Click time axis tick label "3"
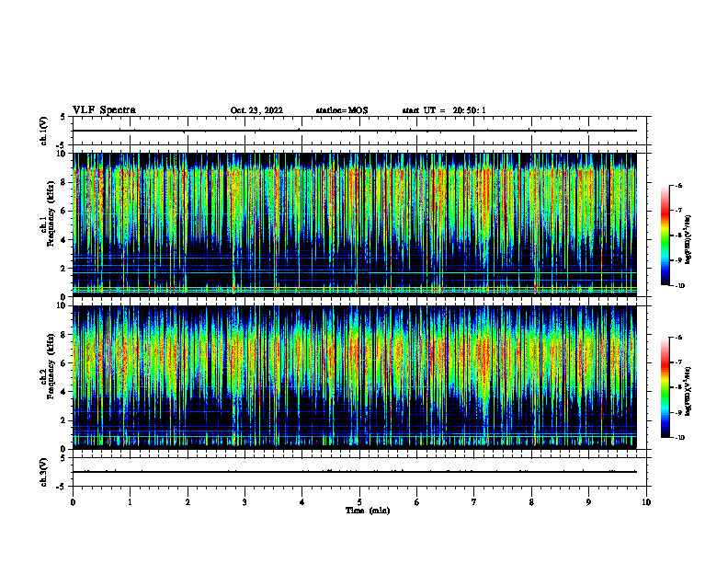728x563 pixels. pos(245,502)
